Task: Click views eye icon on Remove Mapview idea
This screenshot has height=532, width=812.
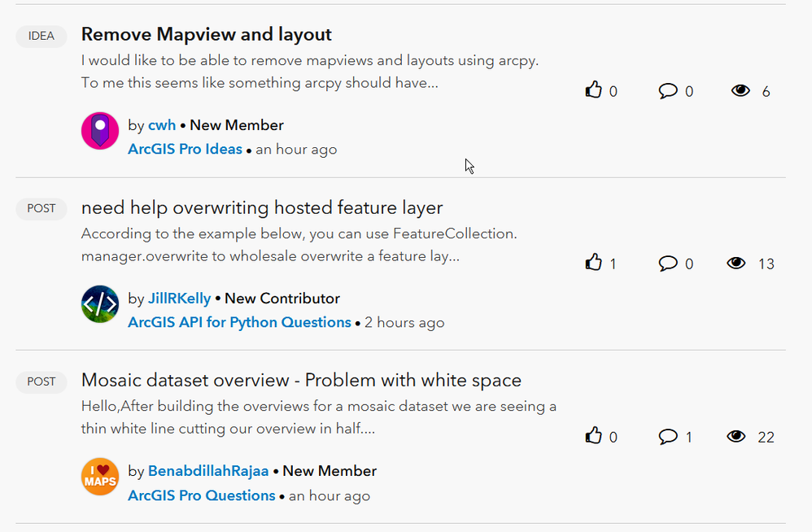Action: pyautogui.click(x=740, y=90)
